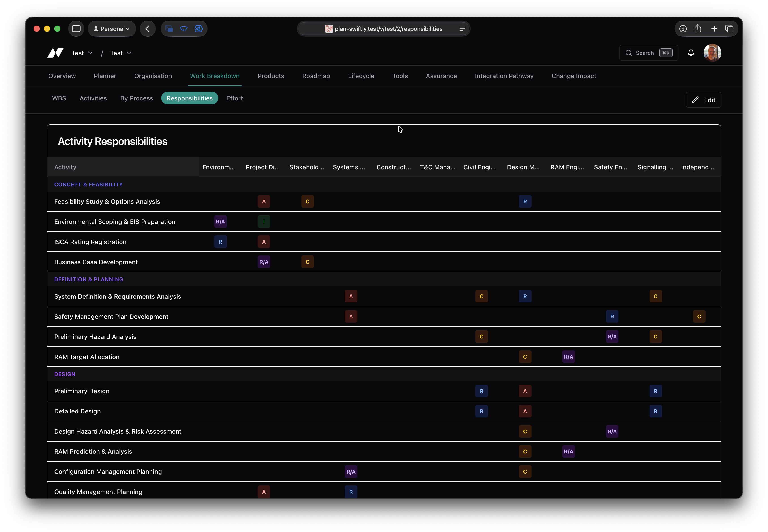
Task: Open the Personal profile dropdown
Action: pyautogui.click(x=112, y=29)
